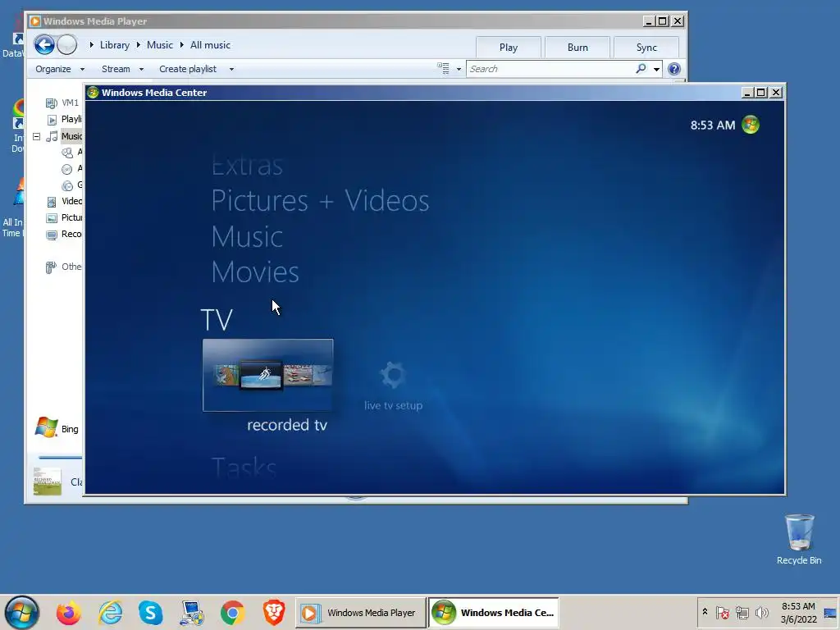Expand the Create playlist dropdown arrow
The height and width of the screenshot is (630, 840).
coord(231,69)
